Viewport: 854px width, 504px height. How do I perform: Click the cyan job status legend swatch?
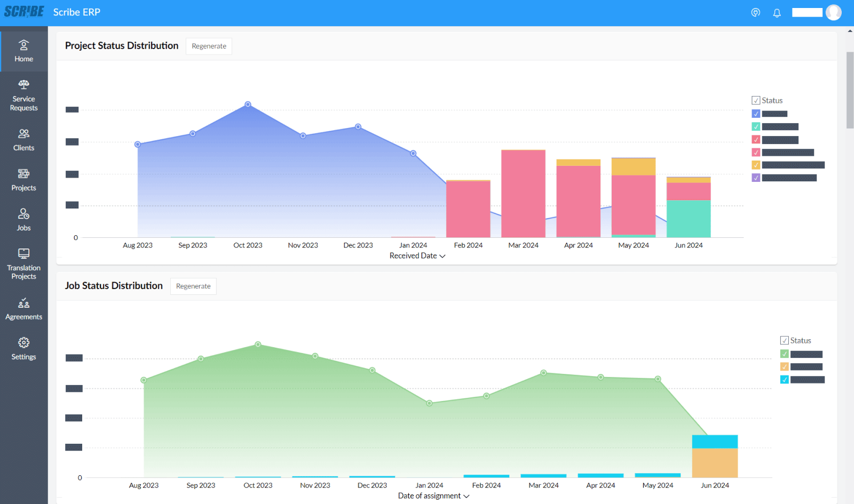[x=784, y=380]
